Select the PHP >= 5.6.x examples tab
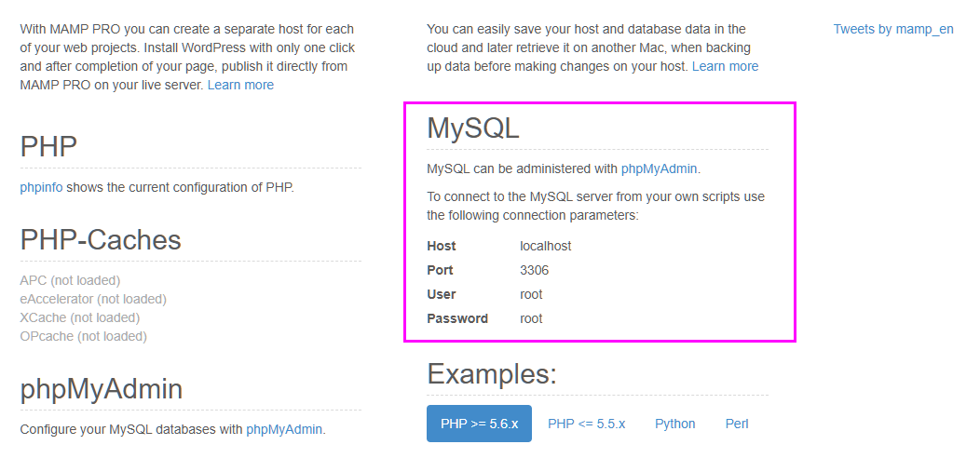 [x=479, y=424]
